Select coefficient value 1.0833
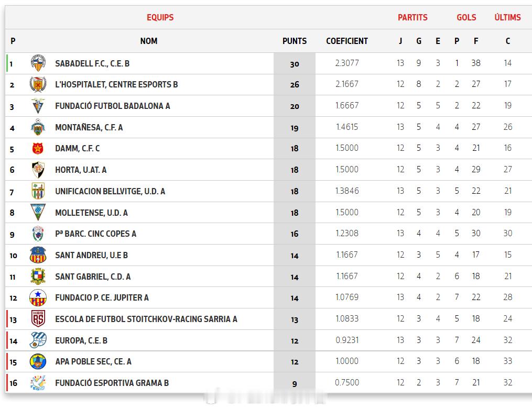 pos(347,318)
